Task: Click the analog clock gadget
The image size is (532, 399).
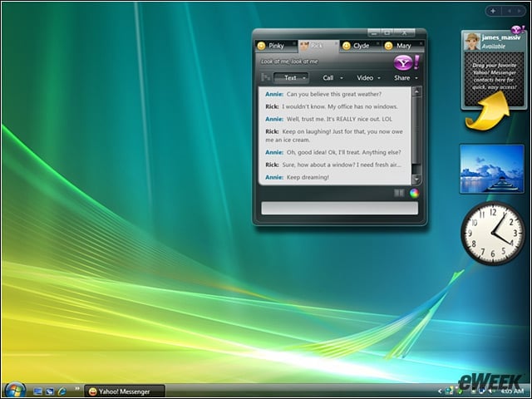Action: (x=493, y=234)
